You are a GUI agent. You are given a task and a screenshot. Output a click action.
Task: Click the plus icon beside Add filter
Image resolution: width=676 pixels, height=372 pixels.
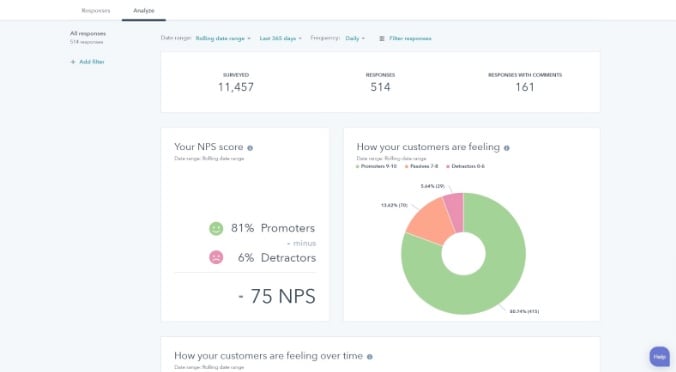73,62
